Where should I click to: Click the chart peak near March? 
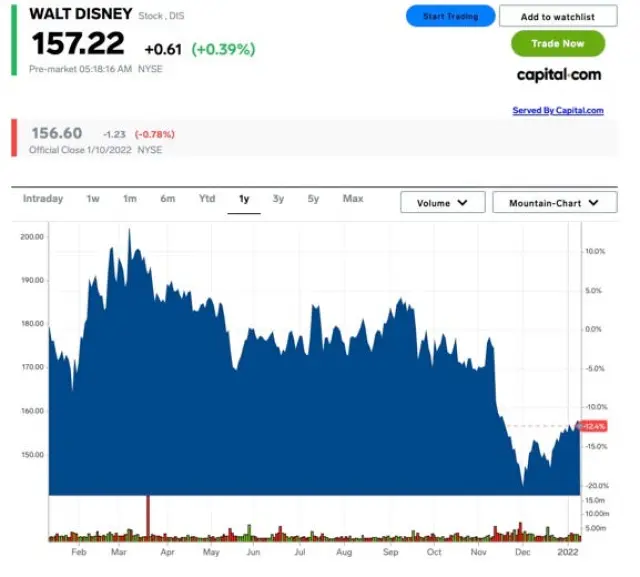pos(129,232)
